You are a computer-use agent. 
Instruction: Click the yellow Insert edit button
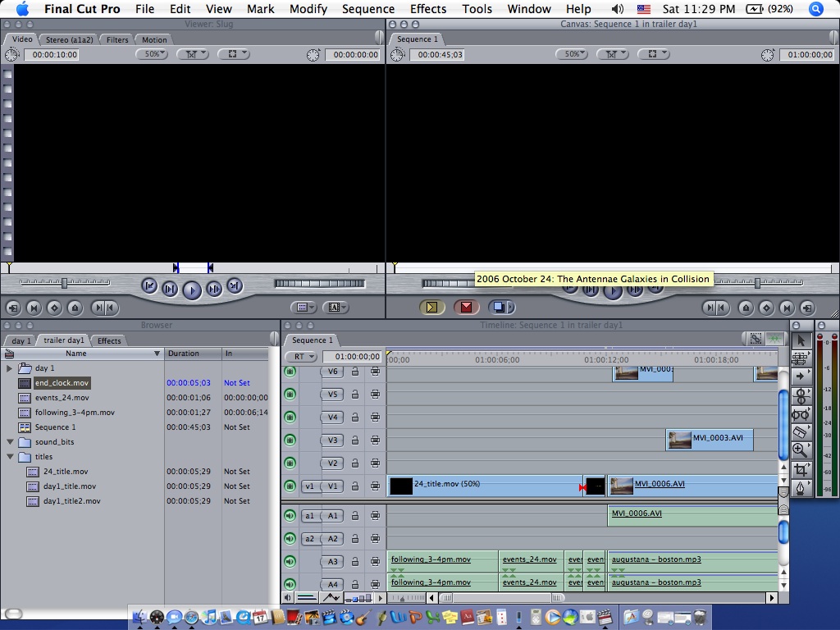pyautogui.click(x=431, y=307)
